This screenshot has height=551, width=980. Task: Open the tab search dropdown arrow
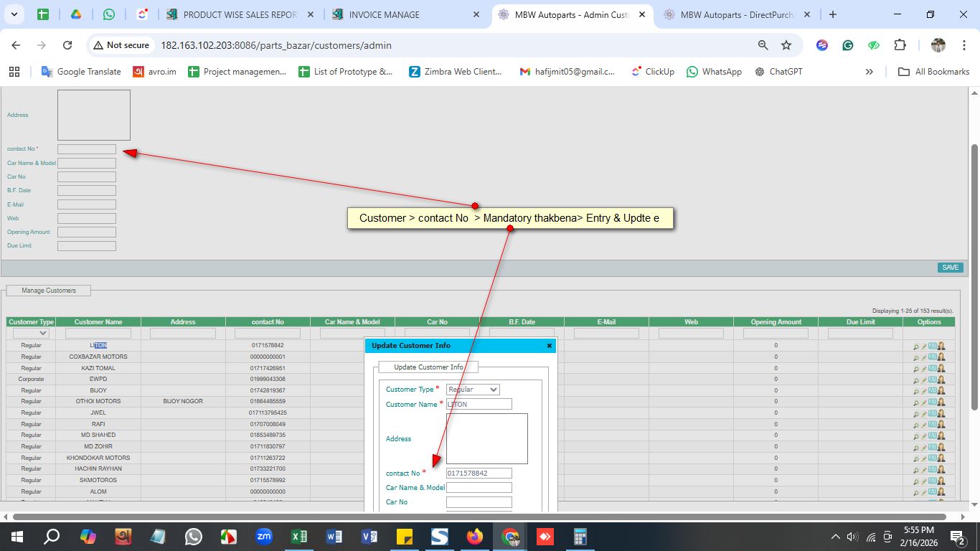coord(14,14)
